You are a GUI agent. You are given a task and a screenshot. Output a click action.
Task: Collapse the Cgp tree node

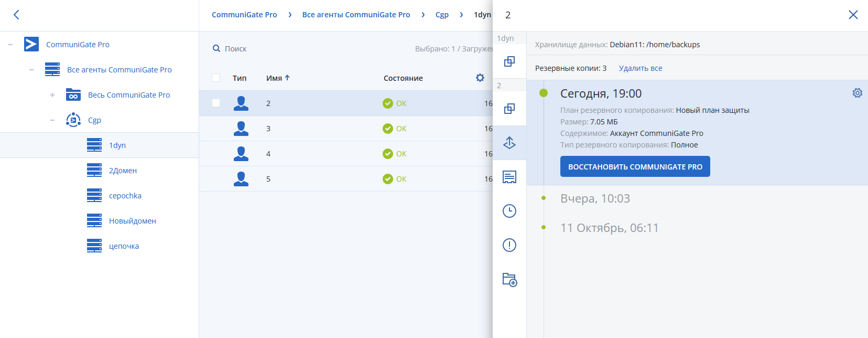52,120
